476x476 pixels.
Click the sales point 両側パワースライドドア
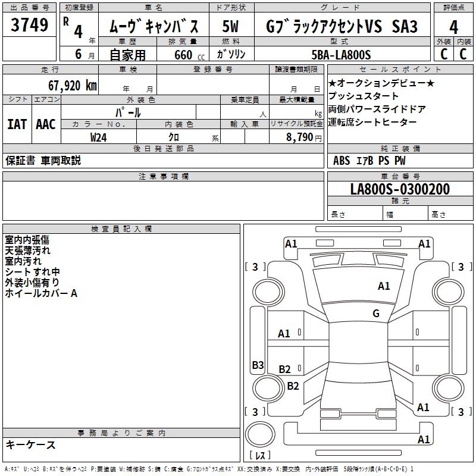point(377,109)
